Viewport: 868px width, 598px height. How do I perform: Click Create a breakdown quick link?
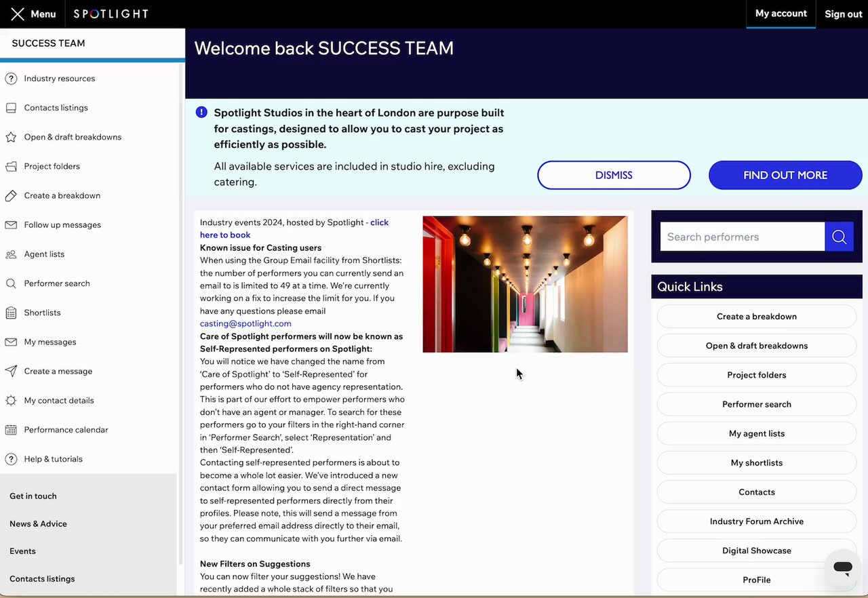click(x=757, y=317)
